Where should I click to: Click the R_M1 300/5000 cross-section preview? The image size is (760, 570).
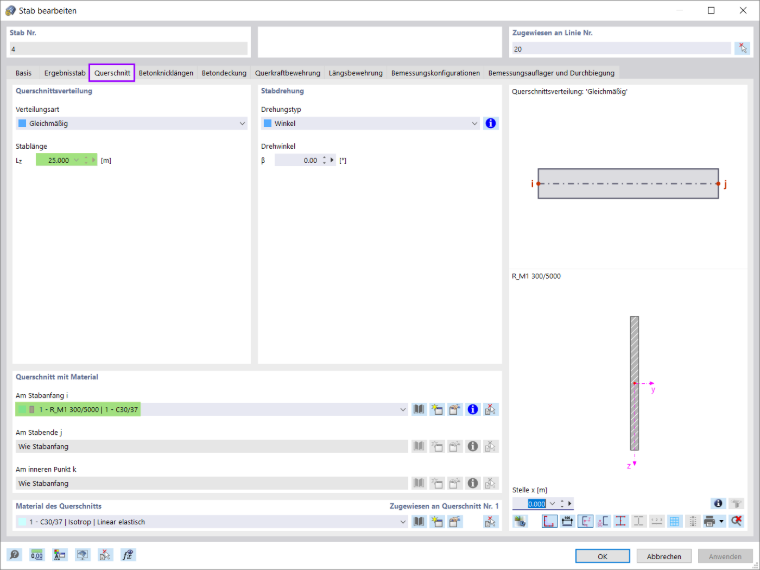(634, 383)
